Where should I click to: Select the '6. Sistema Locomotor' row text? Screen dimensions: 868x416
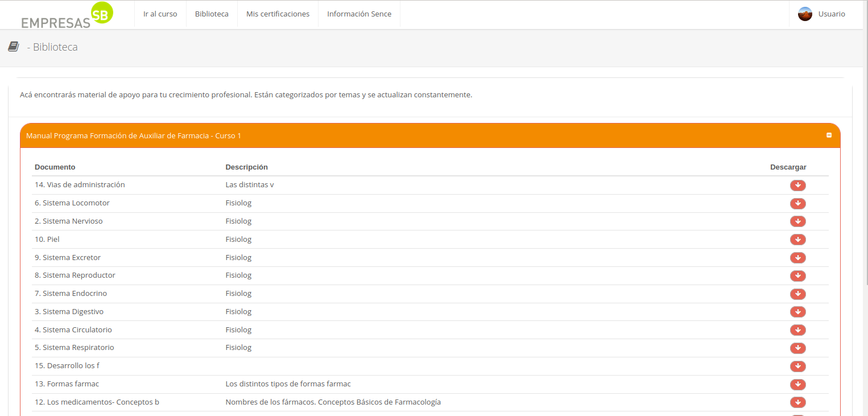(72, 203)
